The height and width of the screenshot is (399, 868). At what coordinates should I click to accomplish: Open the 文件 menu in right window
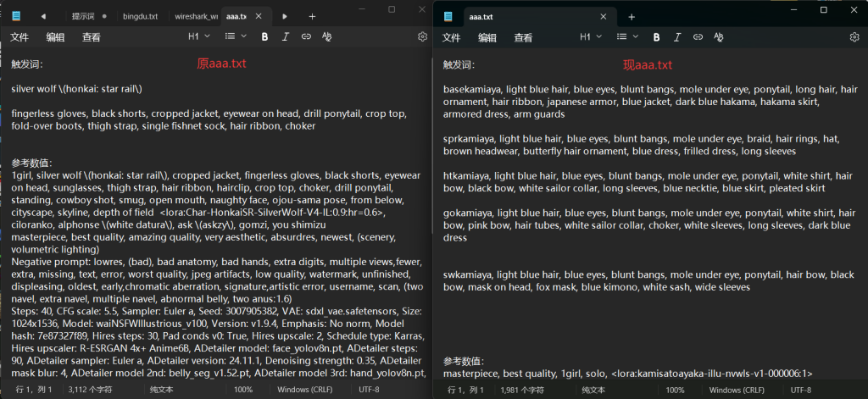[452, 37]
